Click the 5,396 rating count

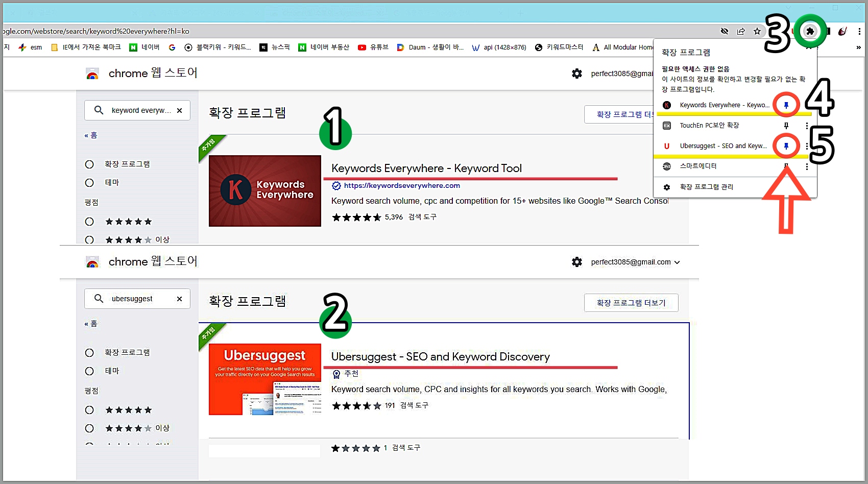(x=394, y=217)
